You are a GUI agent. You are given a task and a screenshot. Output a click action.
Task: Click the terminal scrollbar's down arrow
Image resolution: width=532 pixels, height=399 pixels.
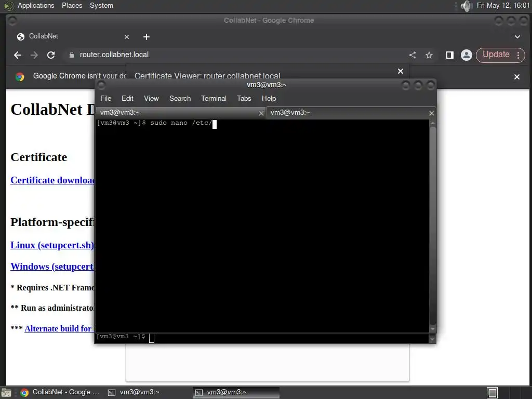[433, 329]
